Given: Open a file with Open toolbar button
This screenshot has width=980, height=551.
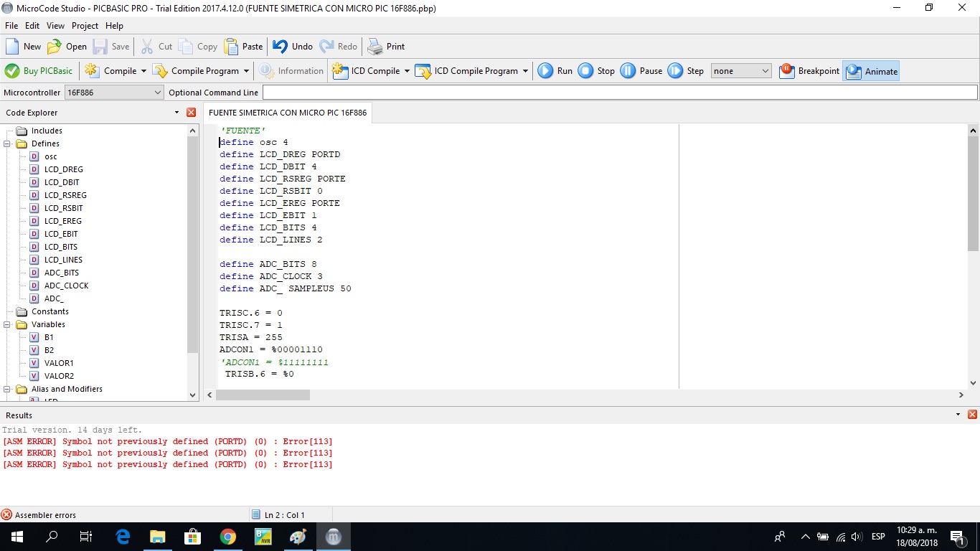Looking at the screenshot, I should [x=67, y=47].
